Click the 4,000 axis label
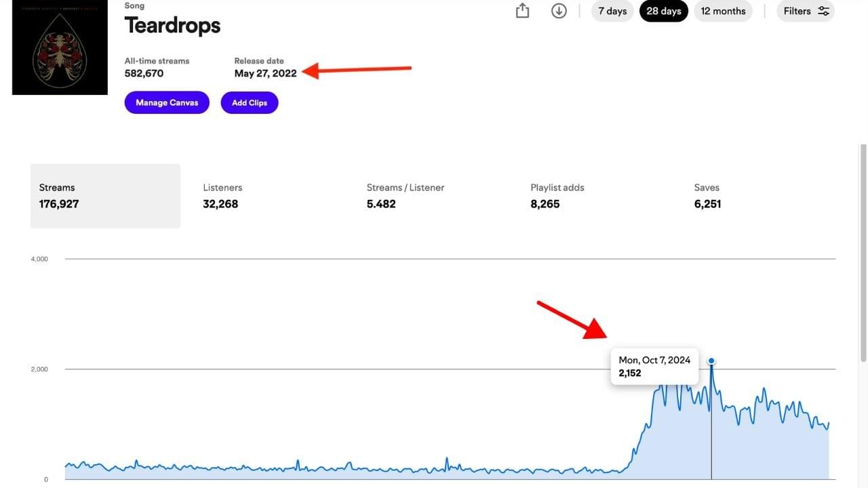Screen dimensions: 868x488 [39, 259]
